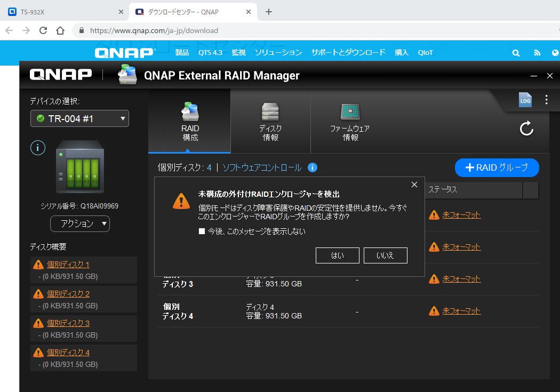Click the RAIDグループ create button

point(497,167)
